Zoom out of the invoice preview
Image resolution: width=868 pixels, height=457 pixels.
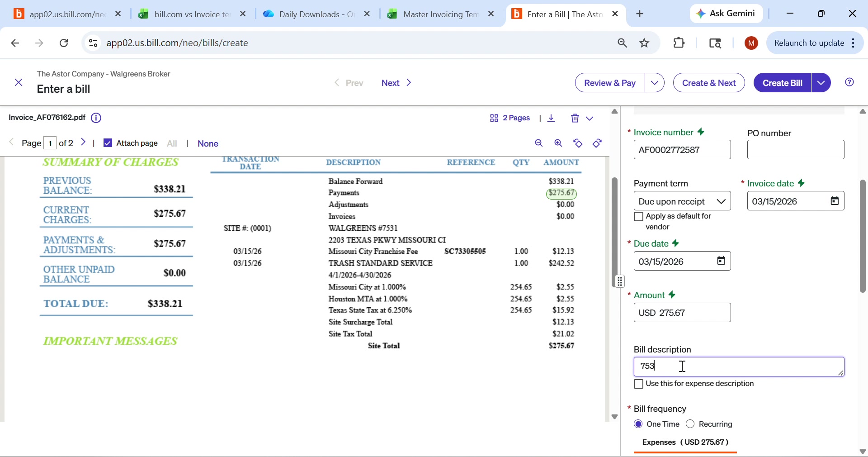pyautogui.click(x=539, y=144)
